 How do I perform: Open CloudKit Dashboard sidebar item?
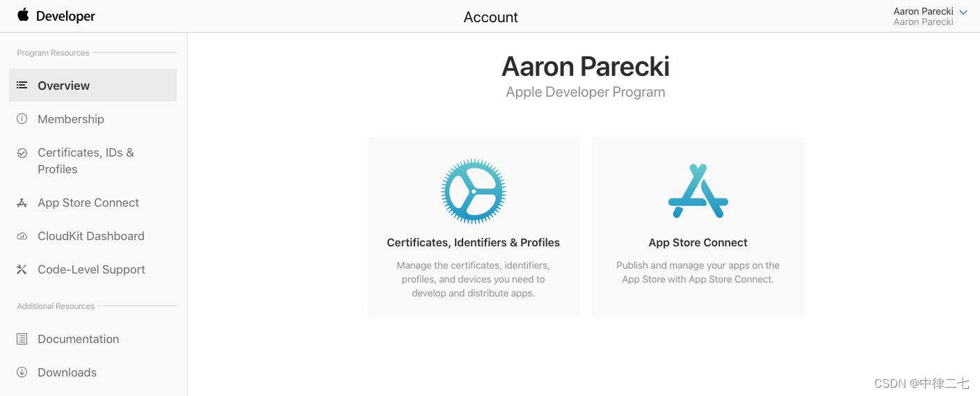point(93,236)
